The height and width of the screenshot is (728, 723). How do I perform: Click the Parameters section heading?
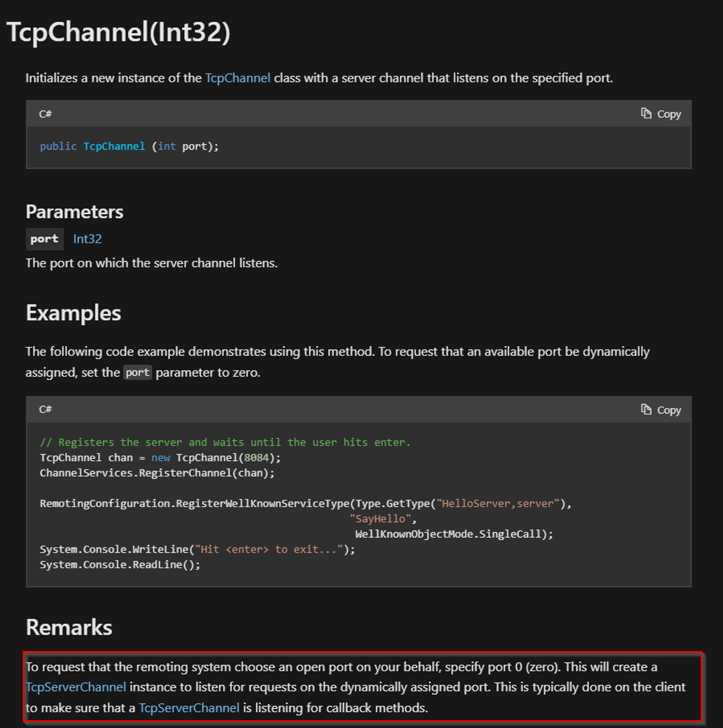74,212
